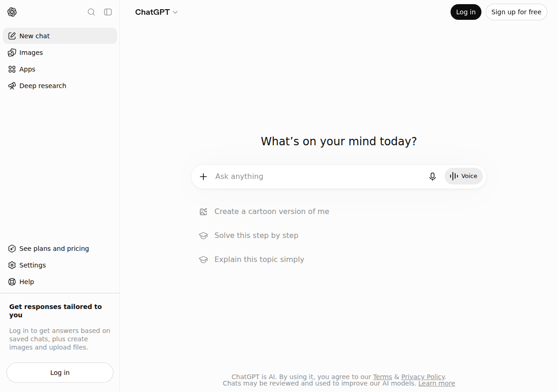The width and height of the screenshot is (558, 392).
Task: Open Help in the sidebar
Action: [x=60, y=282]
